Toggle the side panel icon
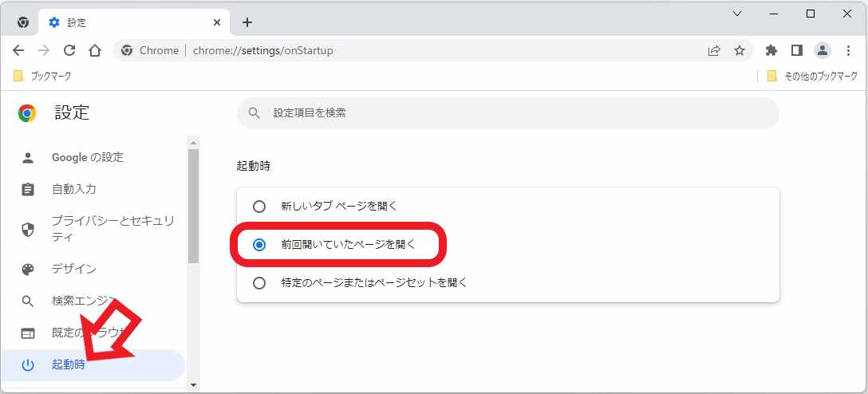 coord(796,50)
